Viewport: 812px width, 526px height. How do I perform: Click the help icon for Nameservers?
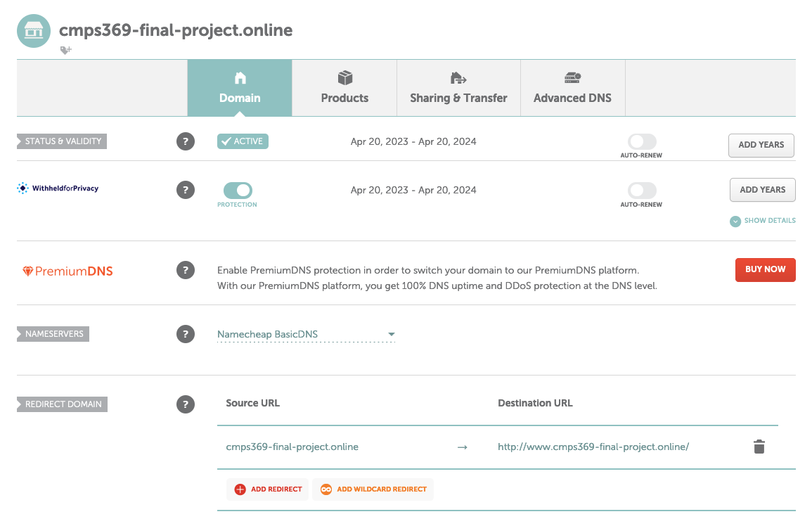tap(185, 335)
